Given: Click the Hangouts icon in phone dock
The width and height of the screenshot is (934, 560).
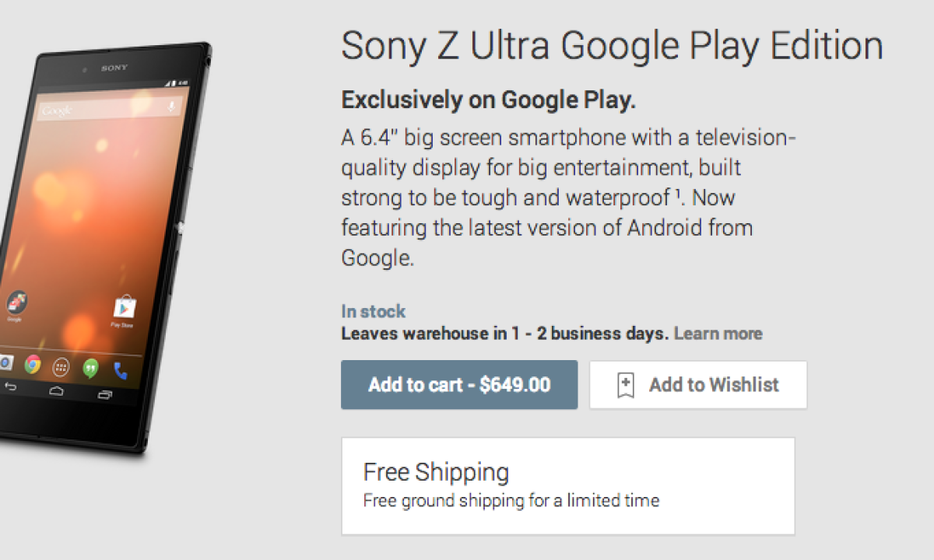Looking at the screenshot, I should (x=90, y=368).
